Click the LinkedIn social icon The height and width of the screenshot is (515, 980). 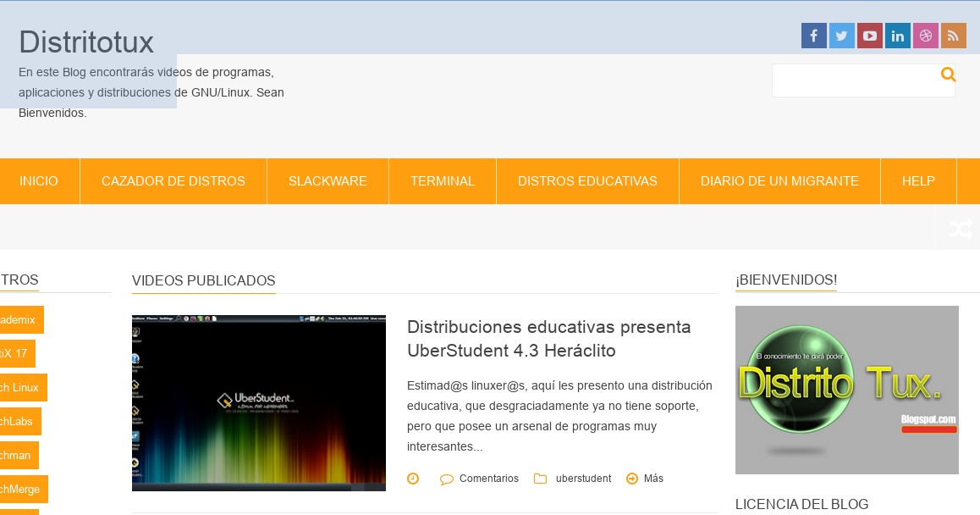point(897,36)
